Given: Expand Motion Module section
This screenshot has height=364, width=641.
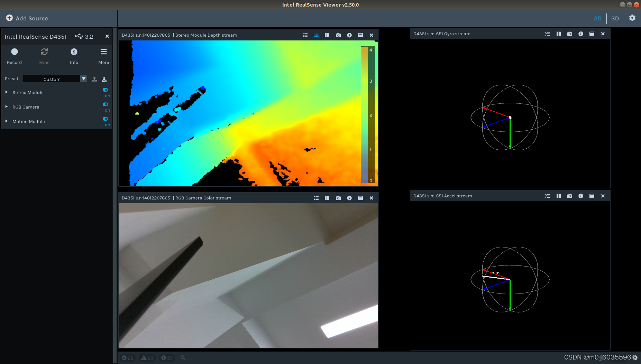Looking at the screenshot, I should 7,121.
